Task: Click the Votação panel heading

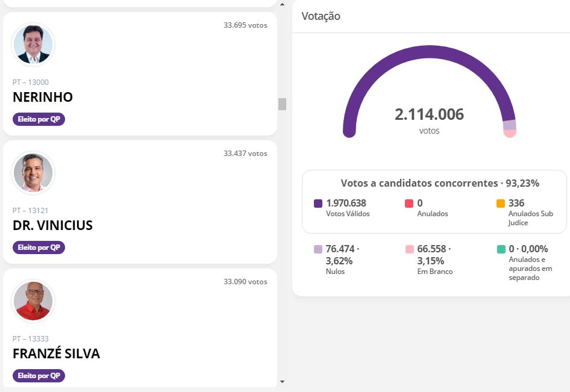Action: point(321,16)
